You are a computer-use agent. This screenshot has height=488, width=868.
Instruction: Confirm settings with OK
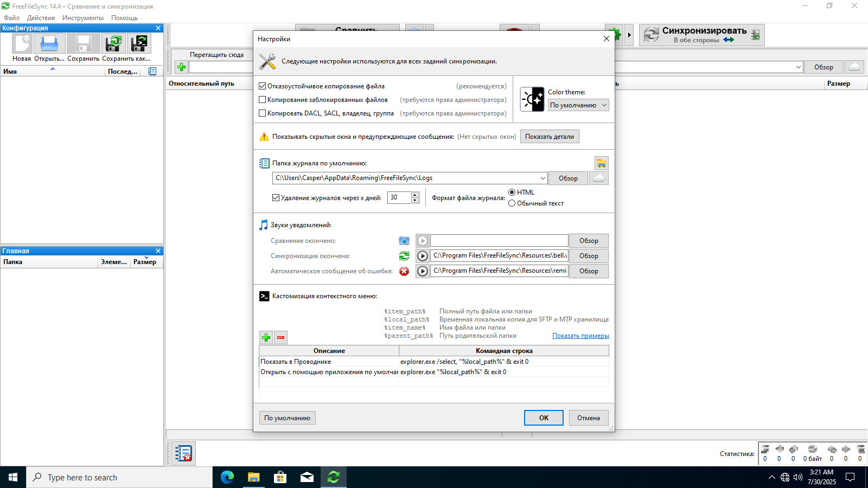[x=544, y=418]
